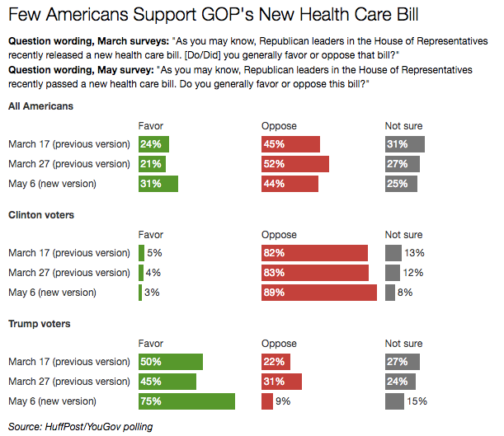The width and height of the screenshot is (504, 436).
Task: Select the Question wording, May survey label
Action: [81, 70]
